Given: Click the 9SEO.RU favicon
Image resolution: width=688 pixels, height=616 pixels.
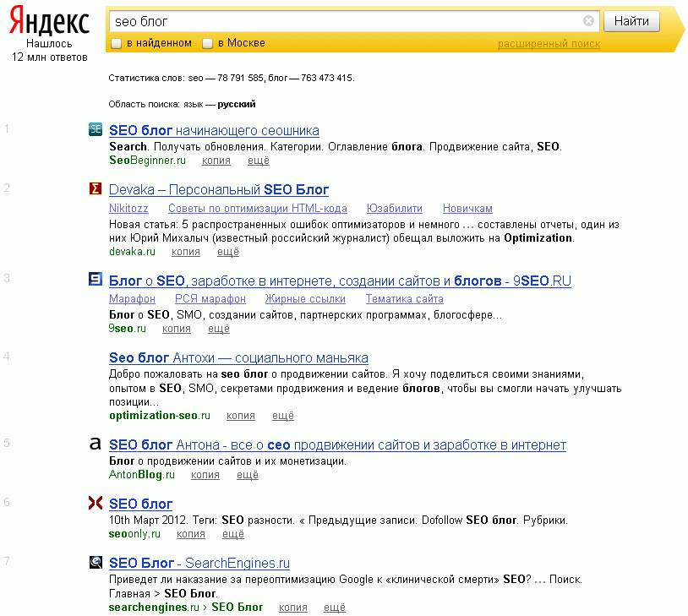Looking at the screenshot, I should tap(96, 279).
